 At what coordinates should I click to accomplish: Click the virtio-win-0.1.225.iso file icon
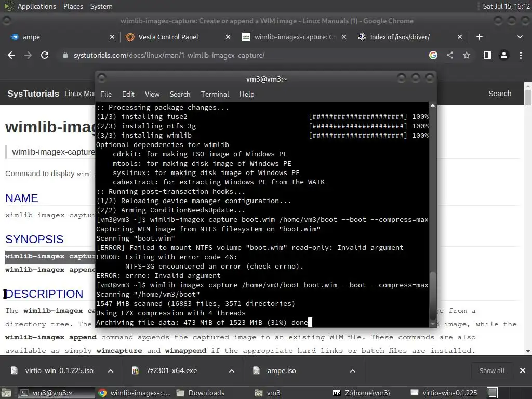[14, 370]
